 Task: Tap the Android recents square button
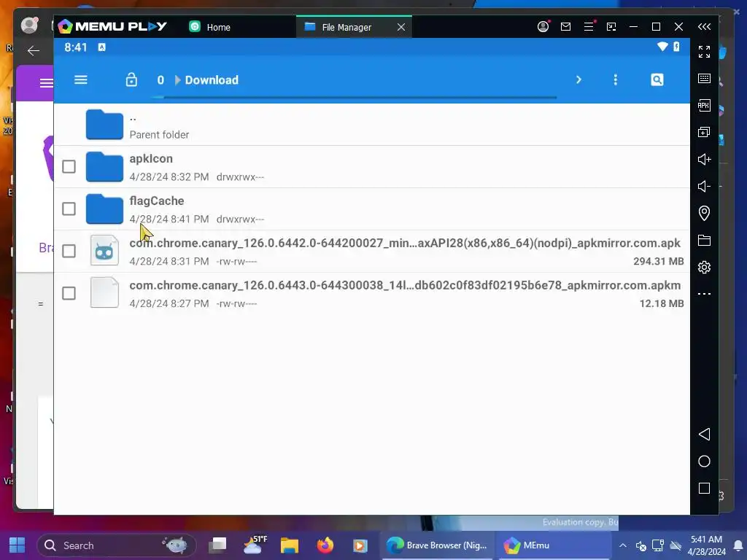[704, 489]
